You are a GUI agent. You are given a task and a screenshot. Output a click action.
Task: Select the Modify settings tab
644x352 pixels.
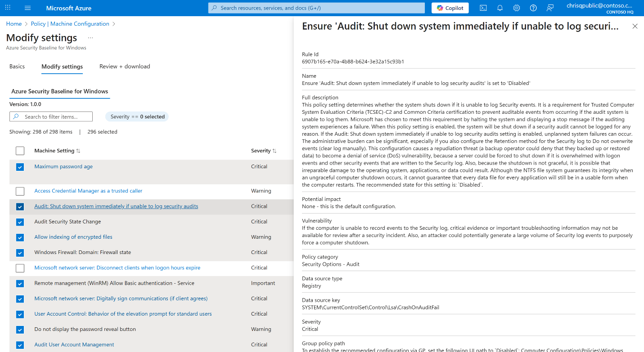click(x=62, y=67)
